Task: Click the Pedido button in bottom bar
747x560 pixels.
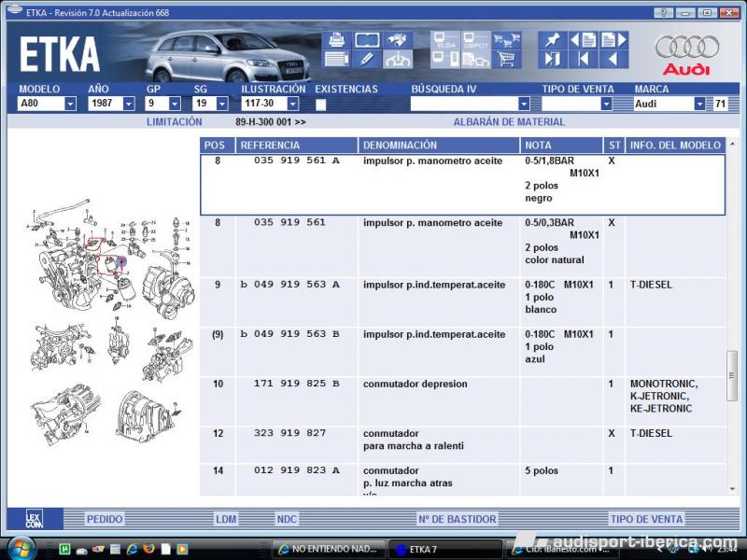Action: click(105, 519)
